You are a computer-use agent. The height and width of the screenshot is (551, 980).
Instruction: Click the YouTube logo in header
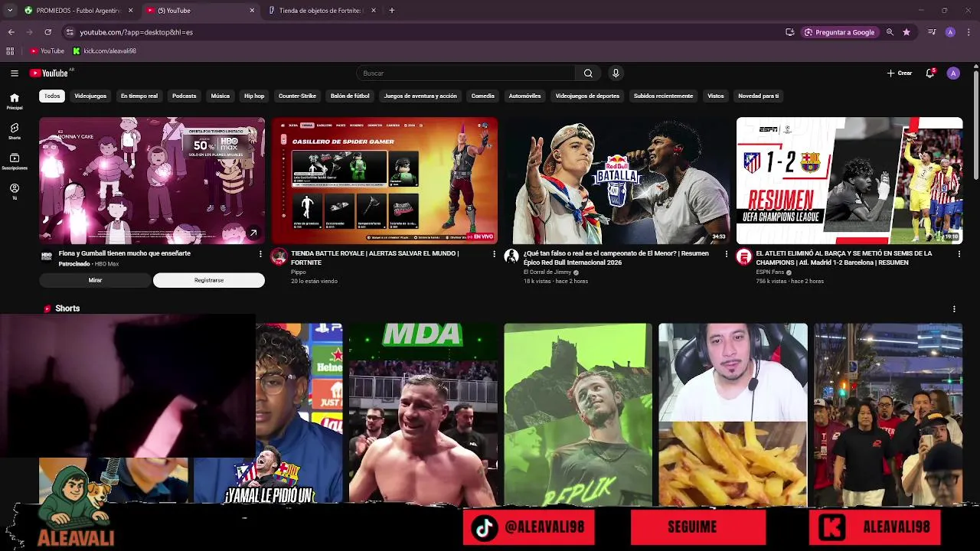pos(49,73)
